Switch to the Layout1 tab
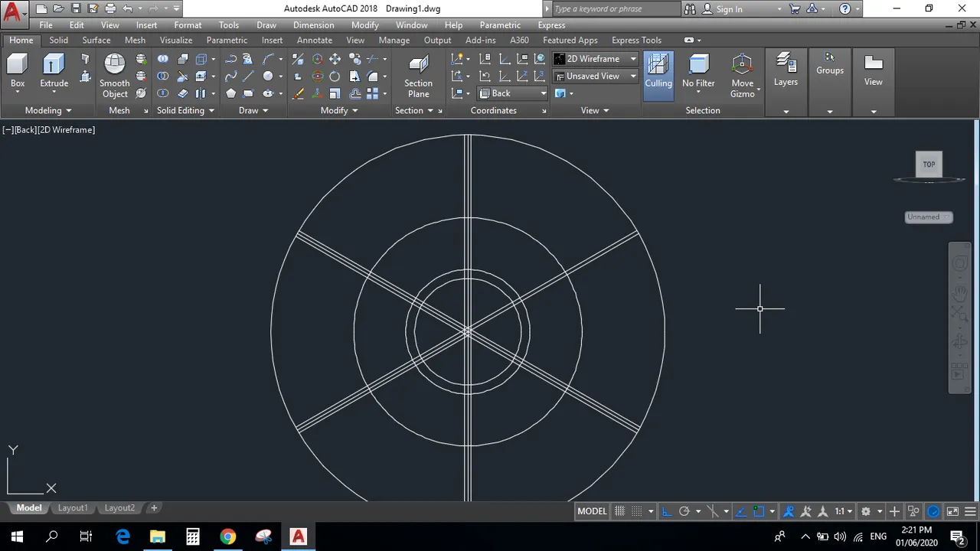The image size is (980, 551). (73, 508)
